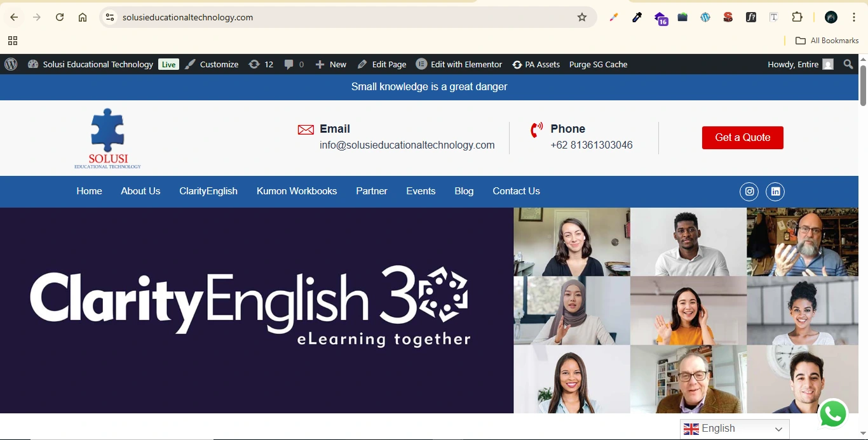Image resolution: width=868 pixels, height=440 pixels.
Task: Open the browser Extensions puzzle icon
Action: click(797, 17)
